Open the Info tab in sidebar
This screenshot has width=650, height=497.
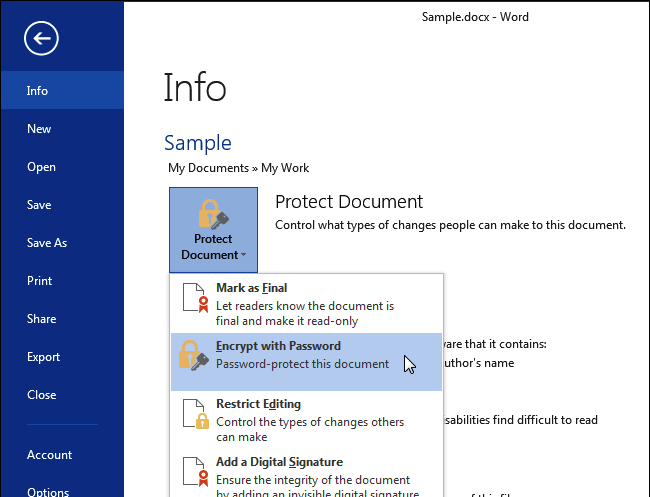tap(62, 90)
